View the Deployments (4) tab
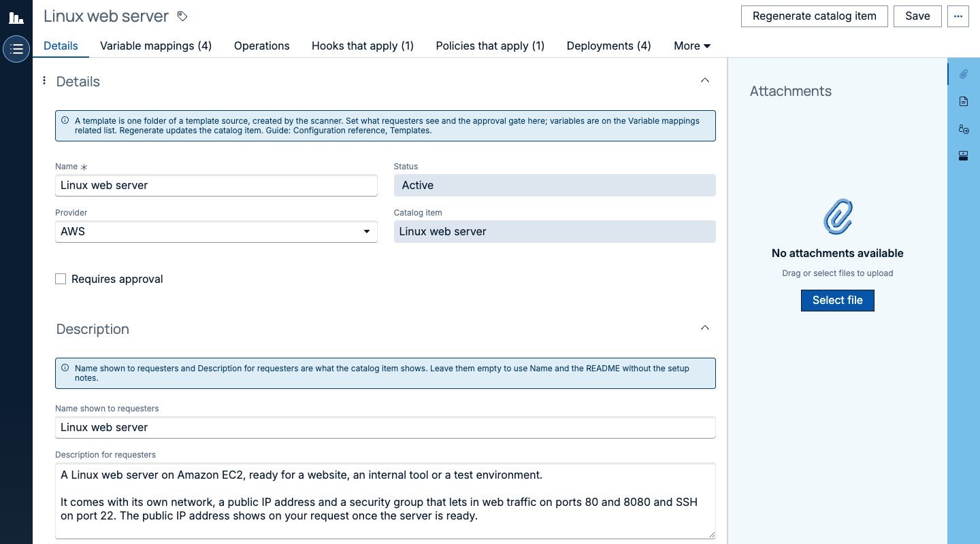This screenshot has width=980, height=544. [x=609, y=46]
